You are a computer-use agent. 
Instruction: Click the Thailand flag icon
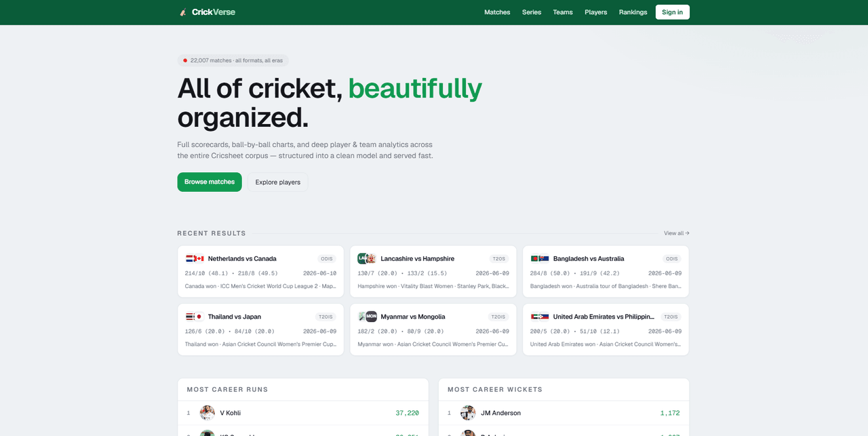click(191, 317)
